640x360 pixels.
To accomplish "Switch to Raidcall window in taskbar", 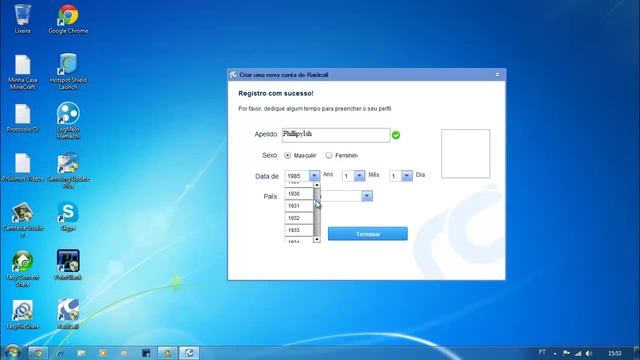I will 189,353.
